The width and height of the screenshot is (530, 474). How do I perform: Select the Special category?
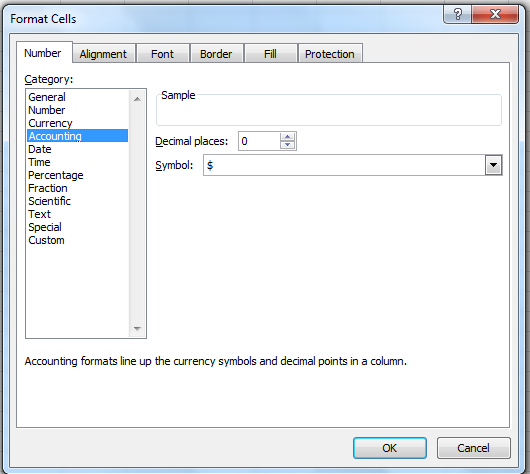point(77,227)
